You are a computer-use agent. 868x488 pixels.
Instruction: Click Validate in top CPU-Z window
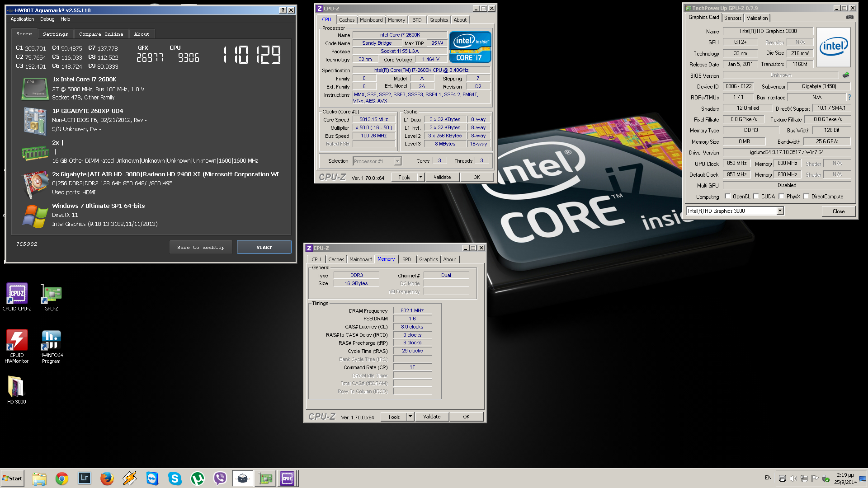coord(442,177)
